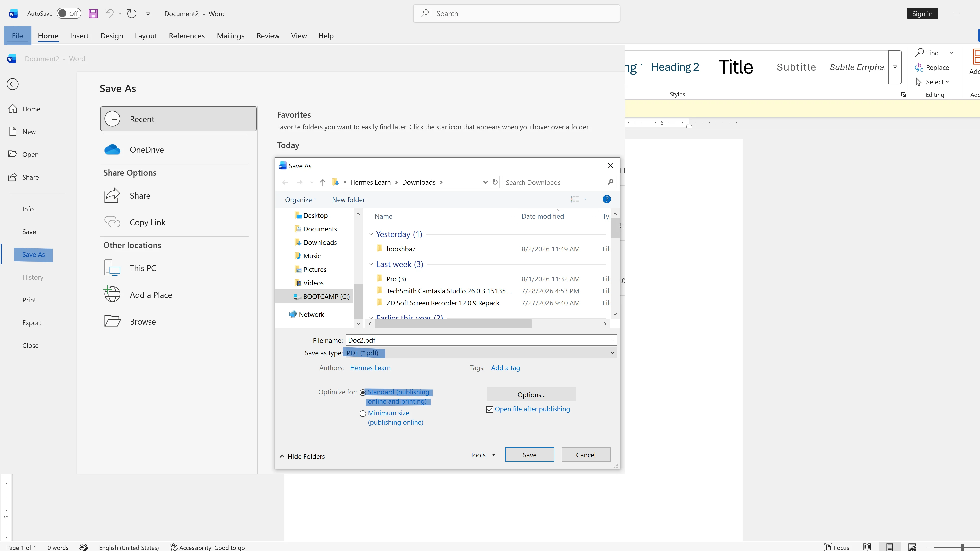Click the Sign in button
This screenshot has width=980, height=551.
pyautogui.click(x=922, y=14)
